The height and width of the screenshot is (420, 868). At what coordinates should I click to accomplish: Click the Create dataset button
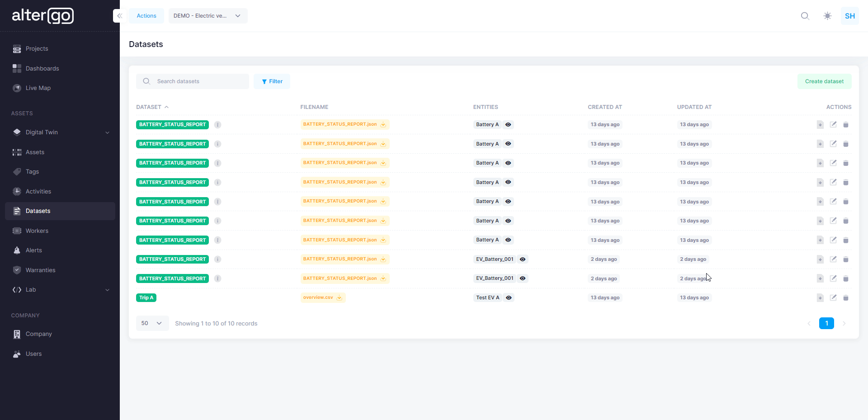824,81
